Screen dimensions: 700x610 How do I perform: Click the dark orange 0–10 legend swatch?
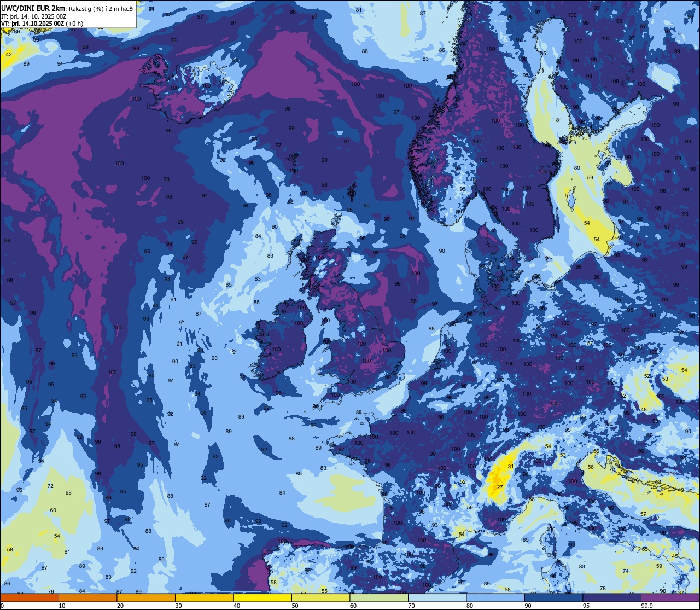(x=30, y=597)
